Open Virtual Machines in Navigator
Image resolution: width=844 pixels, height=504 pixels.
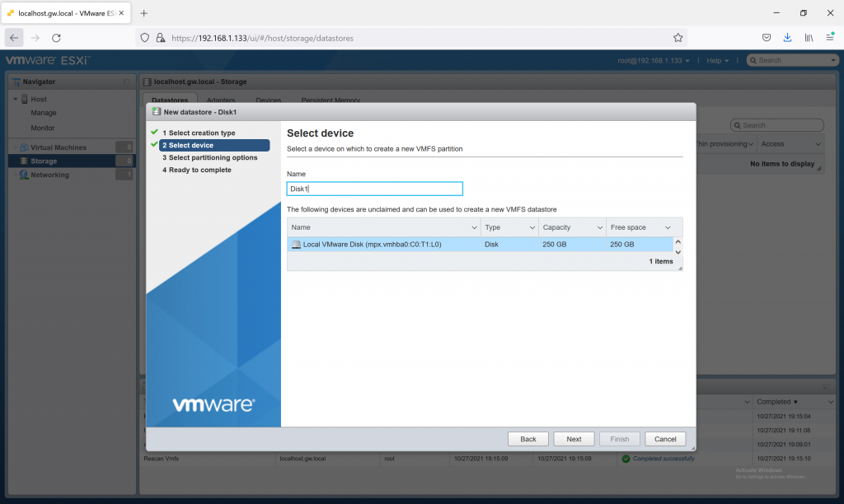click(59, 147)
